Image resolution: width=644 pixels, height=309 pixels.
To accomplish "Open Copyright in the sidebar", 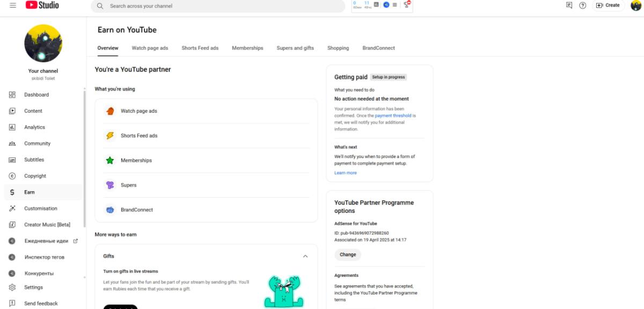I will [x=43, y=176].
